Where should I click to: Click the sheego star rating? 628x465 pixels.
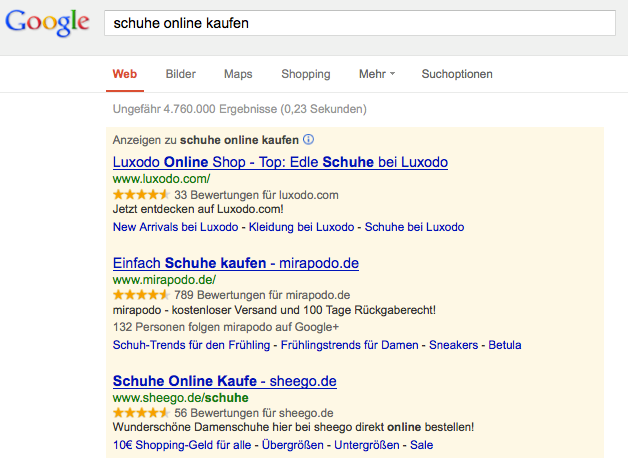[140, 412]
